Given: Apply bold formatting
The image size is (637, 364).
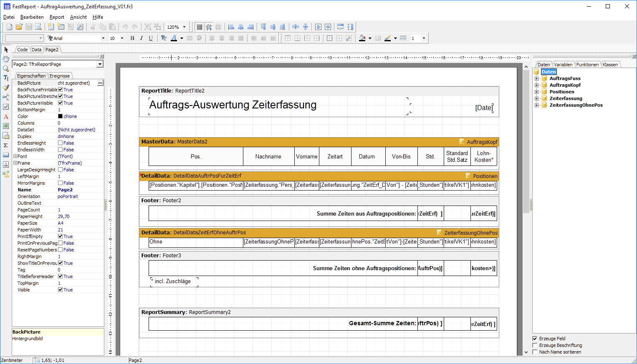Looking at the screenshot, I should pyautogui.click(x=132, y=38).
